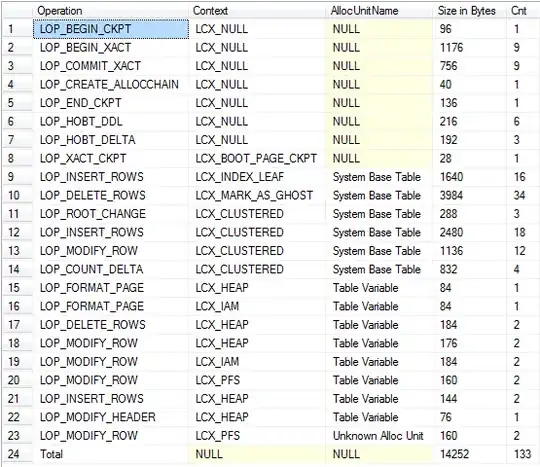Select the LOP_END_CKPT cell

pyautogui.click(x=111, y=103)
